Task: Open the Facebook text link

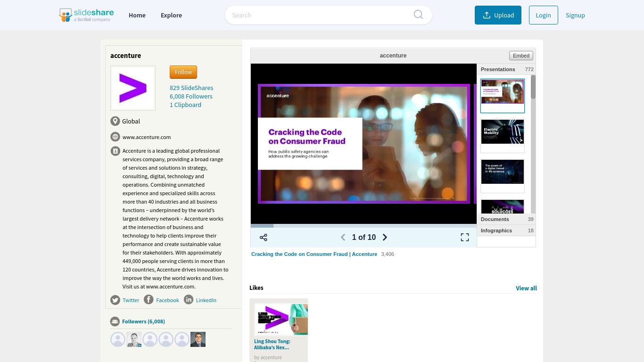Action: click(x=167, y=300)
